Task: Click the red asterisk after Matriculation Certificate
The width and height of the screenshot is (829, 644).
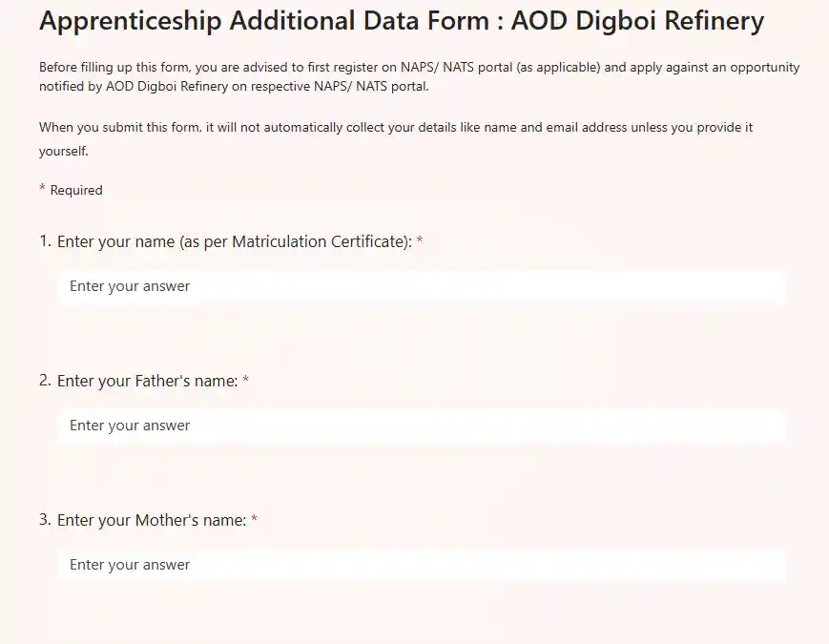Action: 420,241
